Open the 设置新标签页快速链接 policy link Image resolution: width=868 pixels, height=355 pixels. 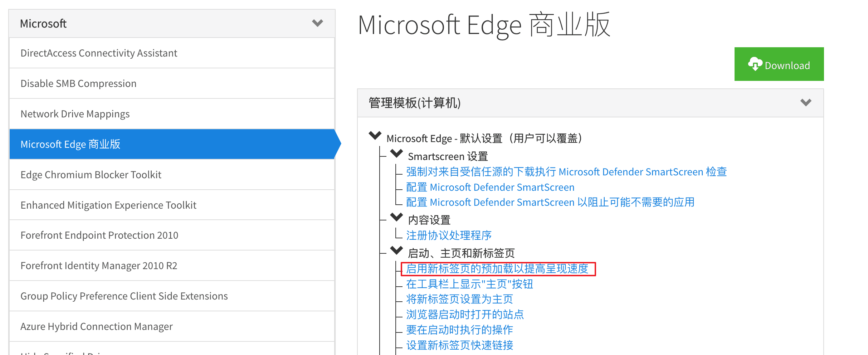pyautogui.click(x=459, y=345)
